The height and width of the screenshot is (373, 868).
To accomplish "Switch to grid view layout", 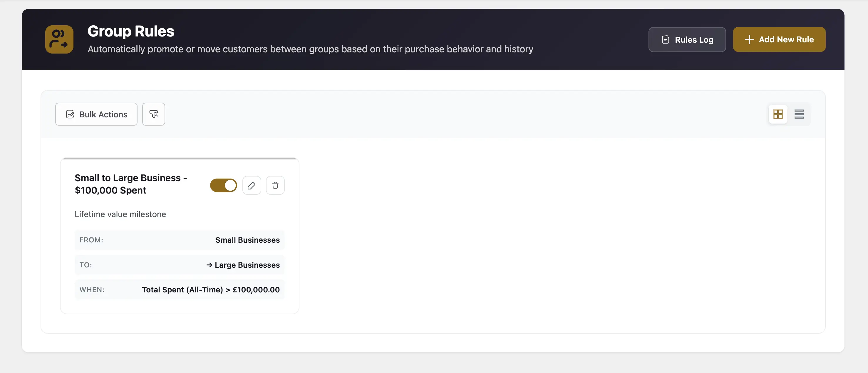I will (x=778, y=114).
